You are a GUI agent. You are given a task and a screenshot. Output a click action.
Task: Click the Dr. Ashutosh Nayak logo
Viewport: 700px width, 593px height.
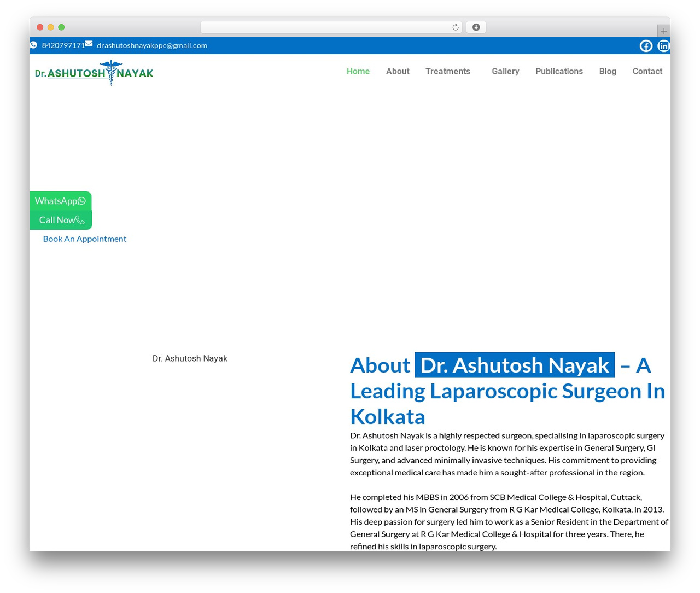(94, 73)
